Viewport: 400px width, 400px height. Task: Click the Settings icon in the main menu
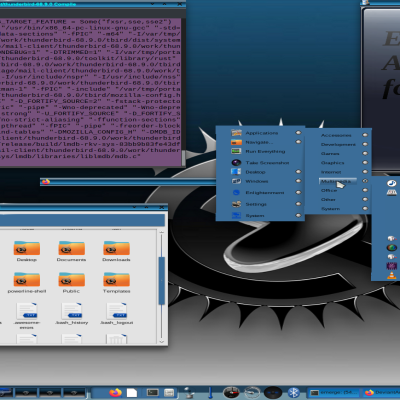point(236,204)
